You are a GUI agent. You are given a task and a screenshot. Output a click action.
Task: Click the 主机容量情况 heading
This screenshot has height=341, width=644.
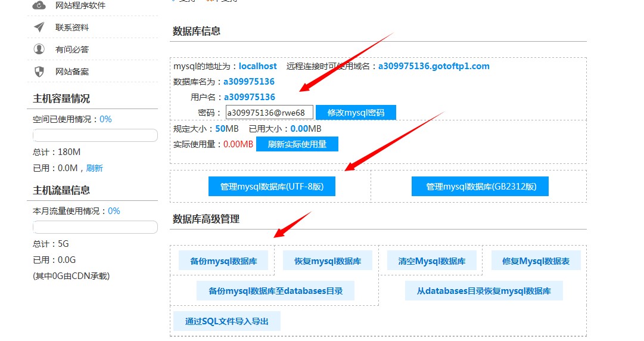pos(61,98)
